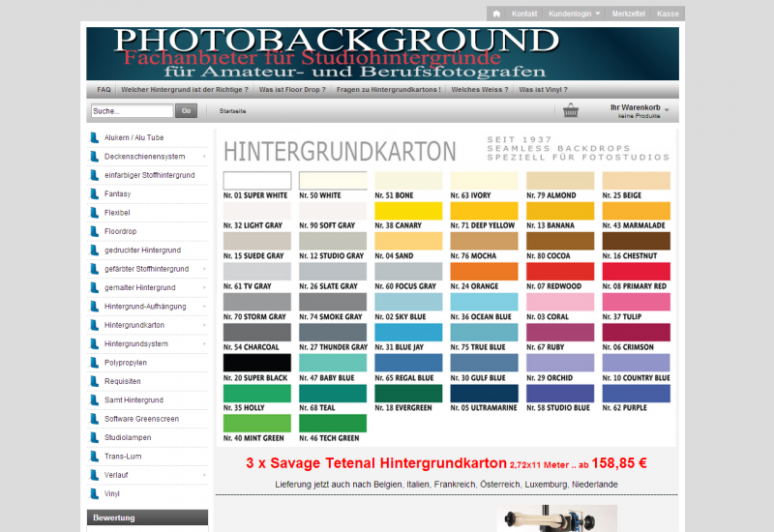Image resolution: width=774 pixels, height=532 pixels.
Task: Click the blue icon beside Vinyl
Action: [95, 493]
